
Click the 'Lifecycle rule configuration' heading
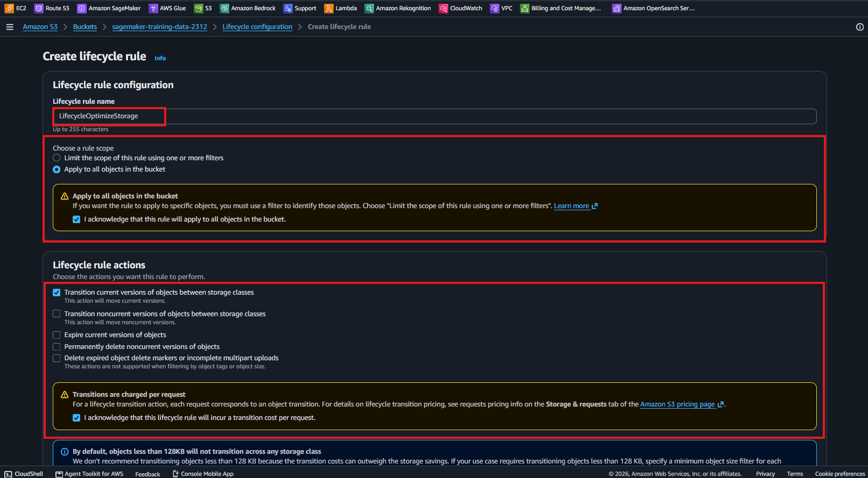[x=113, y=85]
